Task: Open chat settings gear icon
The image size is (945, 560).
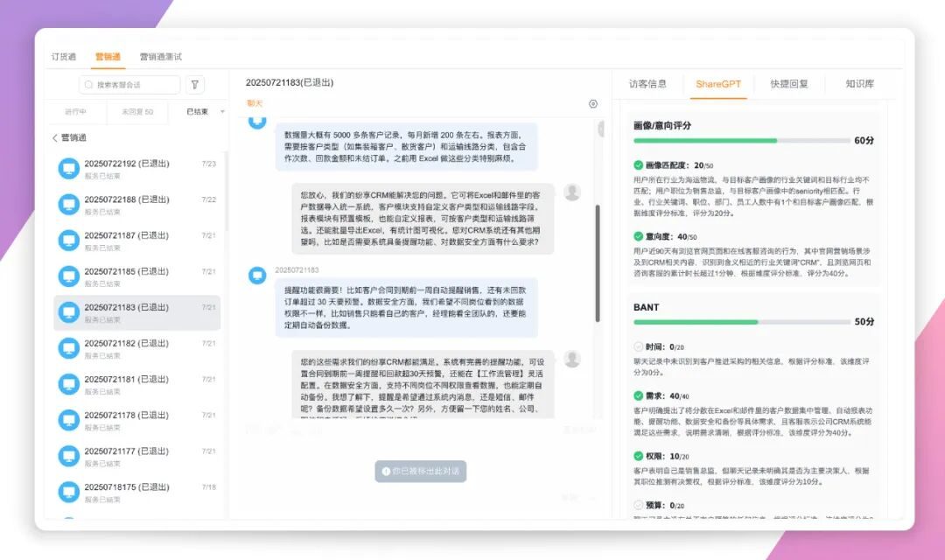Action: coord(593,104)
